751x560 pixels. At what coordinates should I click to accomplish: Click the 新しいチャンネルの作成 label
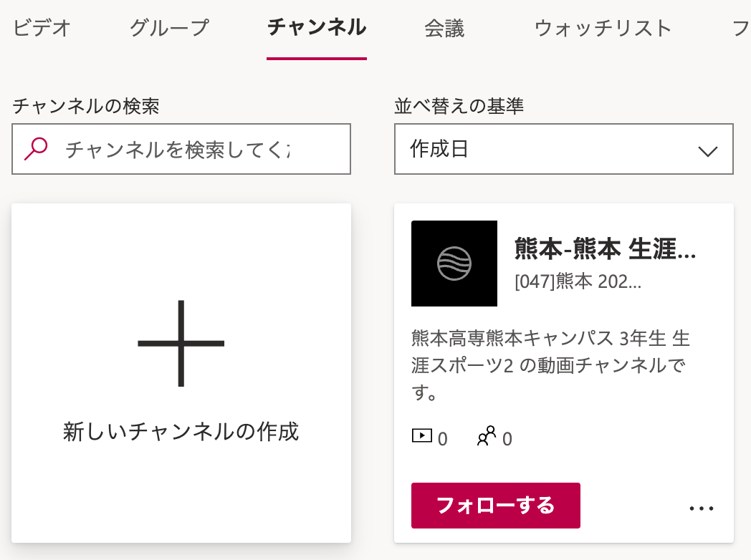[181, 432]
